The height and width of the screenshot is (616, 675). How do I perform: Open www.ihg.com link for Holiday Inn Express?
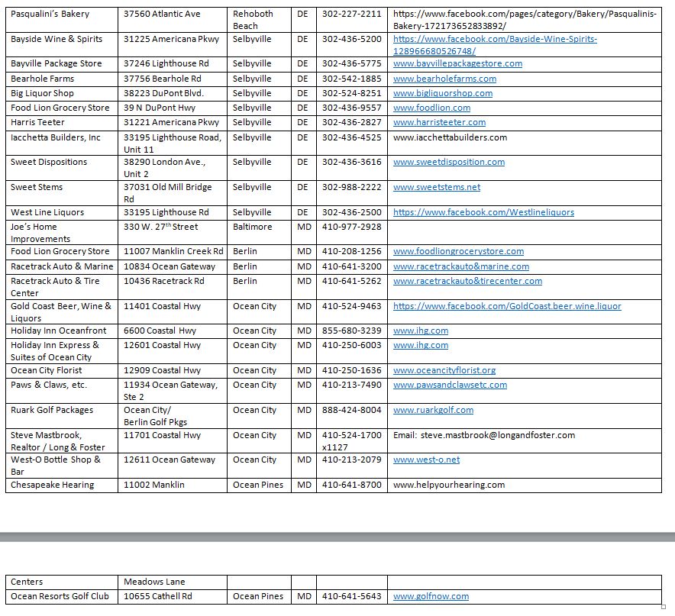tap(421, 345)
